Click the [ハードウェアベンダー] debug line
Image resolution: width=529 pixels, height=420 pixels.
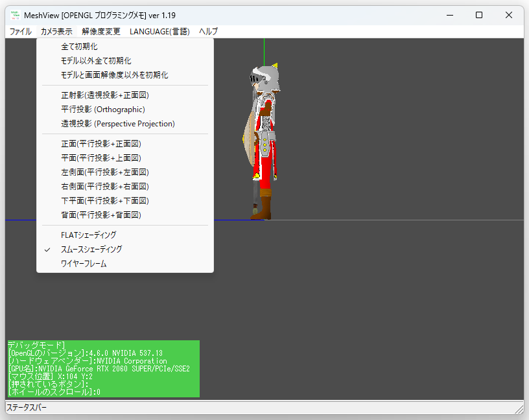[x=88, y=361]
